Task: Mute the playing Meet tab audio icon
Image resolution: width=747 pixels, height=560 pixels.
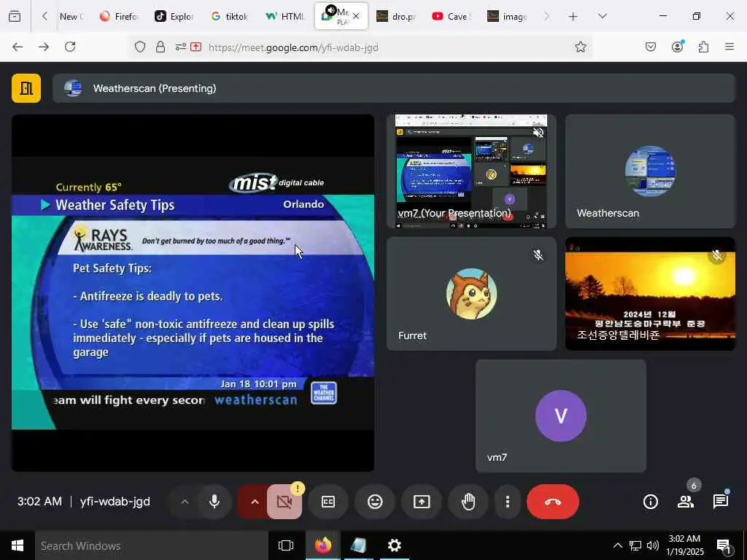Action: 330,10
